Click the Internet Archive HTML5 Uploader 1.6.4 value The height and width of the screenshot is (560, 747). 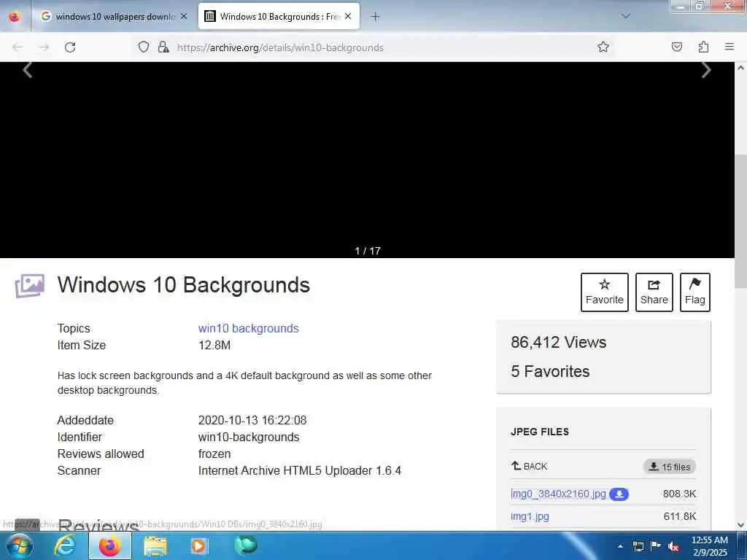pos(300,470)
